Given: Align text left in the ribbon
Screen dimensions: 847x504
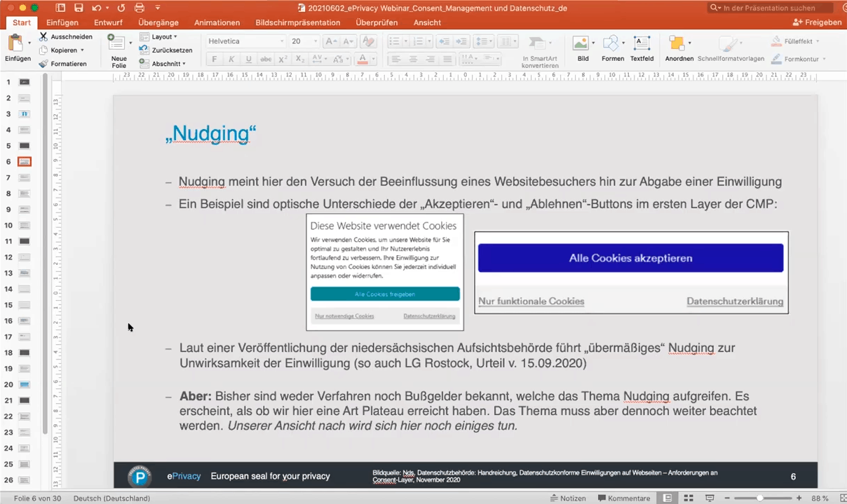Looking at the screenshot, I should click(x=396, y=60).
